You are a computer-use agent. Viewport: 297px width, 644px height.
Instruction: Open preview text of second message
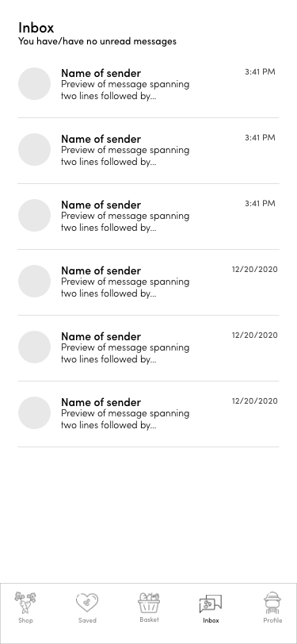(x=125, y=155)
